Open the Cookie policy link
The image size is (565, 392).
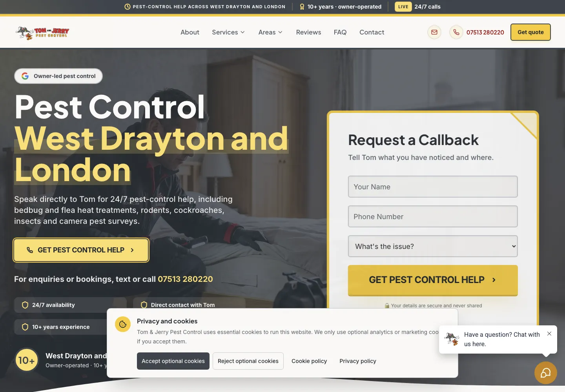pos(309,361)
